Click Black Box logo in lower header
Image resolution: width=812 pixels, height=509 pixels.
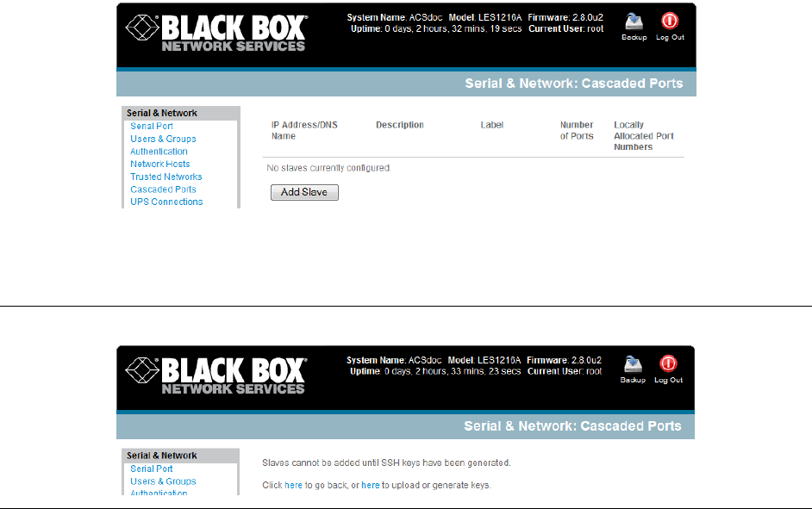pos(216,376)
